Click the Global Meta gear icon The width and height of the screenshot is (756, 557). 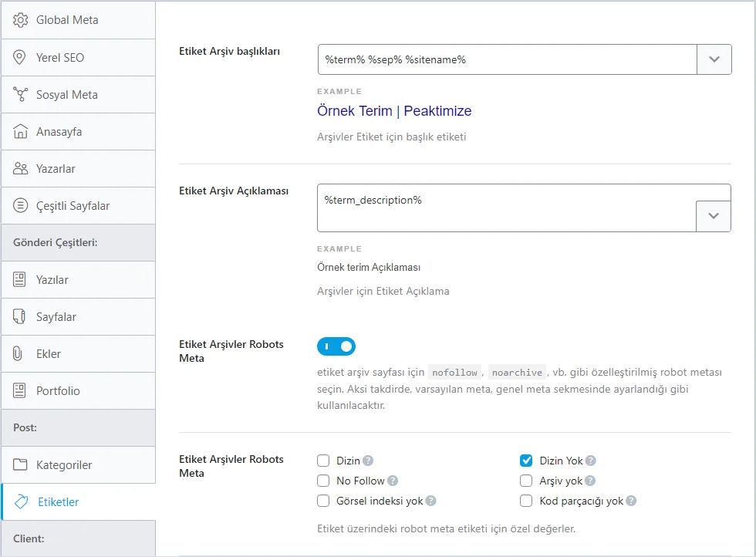coord(20,20)
